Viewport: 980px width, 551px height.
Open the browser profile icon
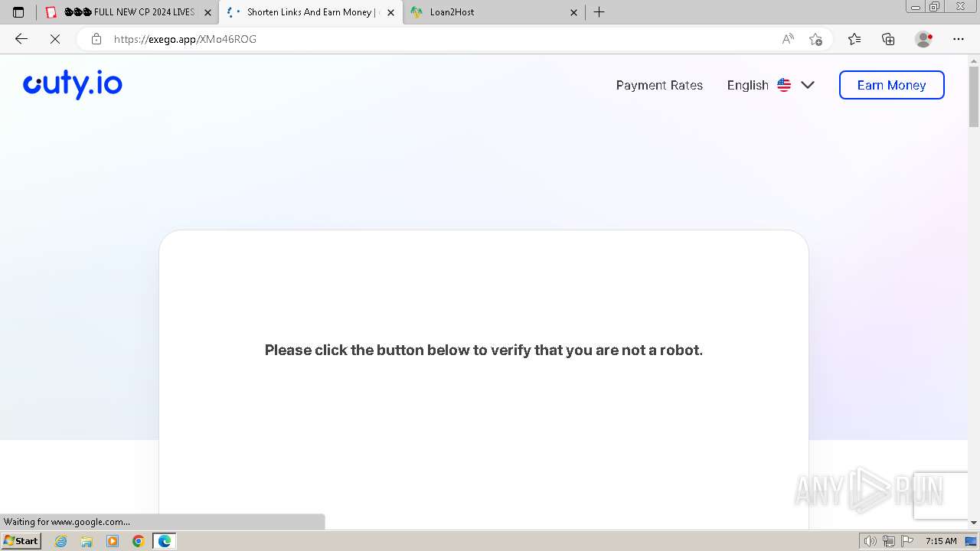tap(923, 39)
